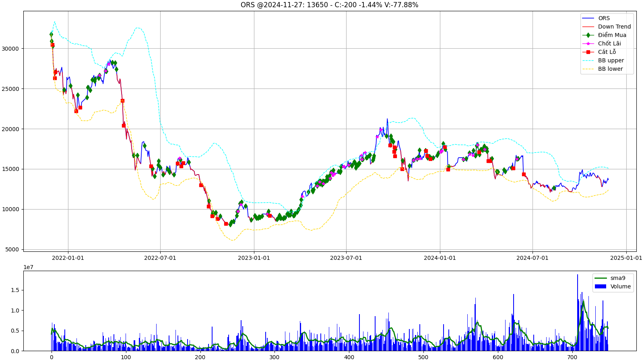Click the 2025-01-01 date axis label

(626, 258)
